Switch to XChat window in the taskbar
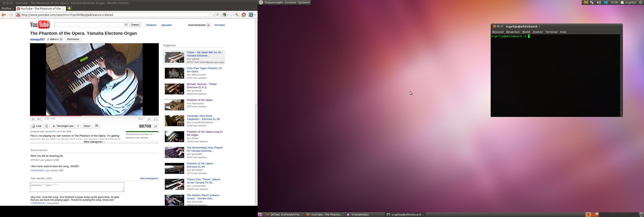 [285, 215]
